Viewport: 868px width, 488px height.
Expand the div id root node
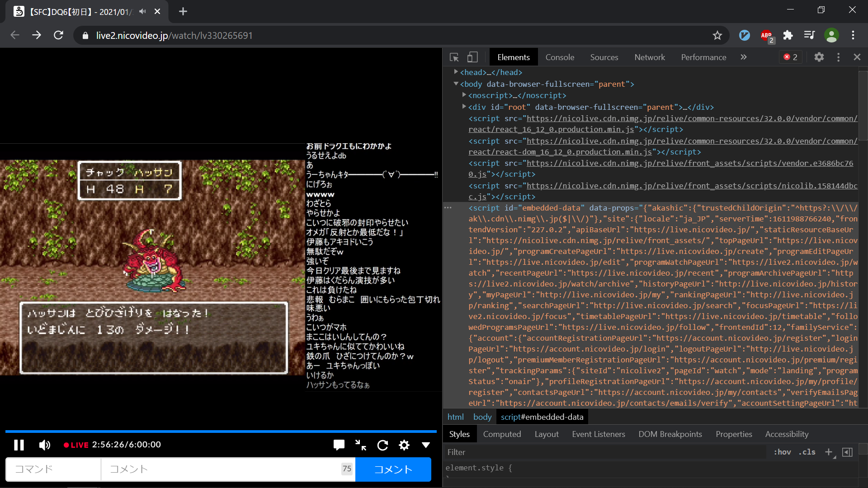click(464, 107)
